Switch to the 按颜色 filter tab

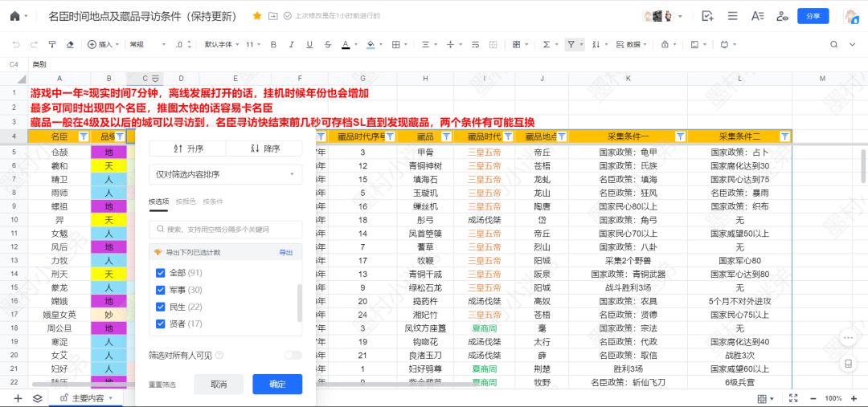point(185,201)
